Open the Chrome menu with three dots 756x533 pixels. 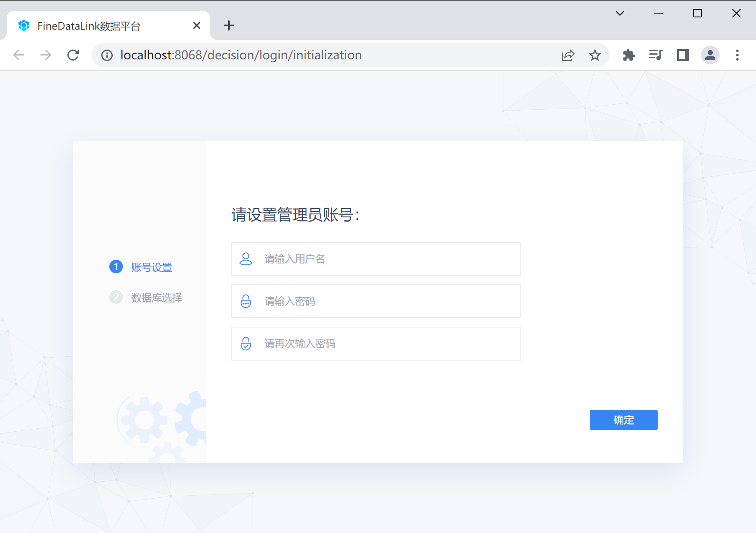tap(737, 55)
